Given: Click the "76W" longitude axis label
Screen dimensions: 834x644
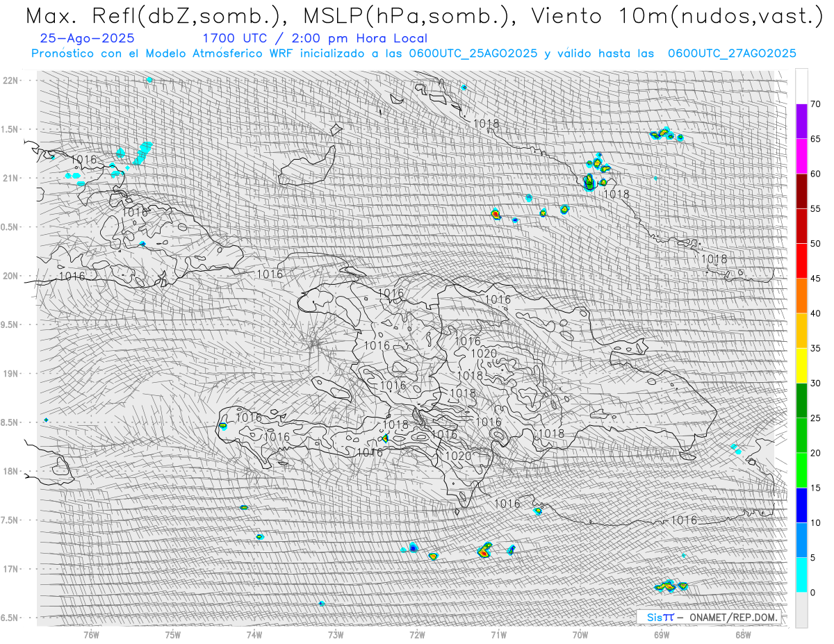Looking at the screenshot, I should [x=92, y=634].
